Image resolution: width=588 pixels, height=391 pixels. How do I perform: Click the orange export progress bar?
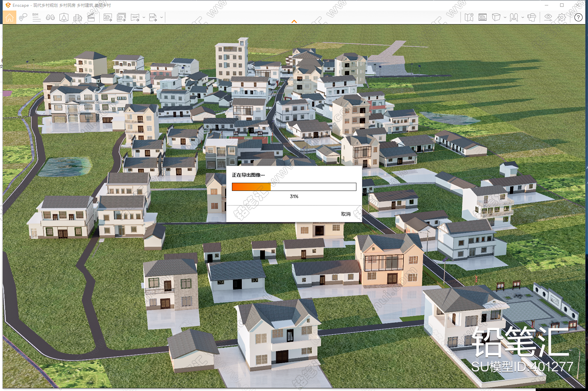(294, 187)
